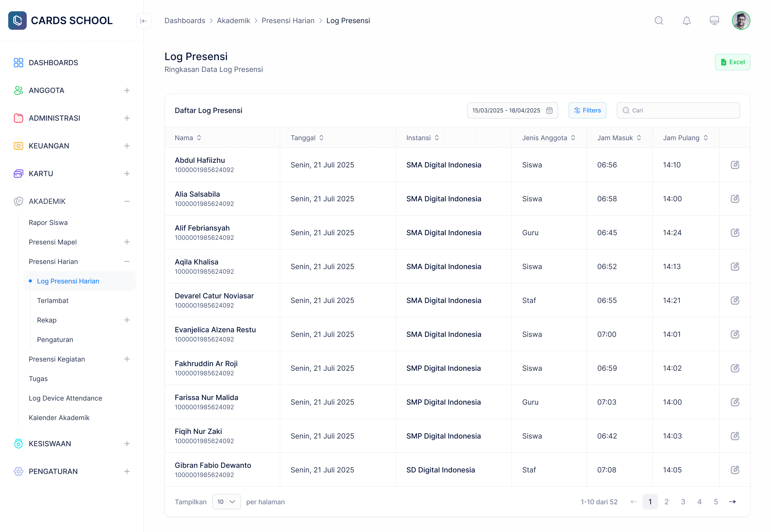
Task: Export the log with Excel button
Action: [x=732, y=62]
